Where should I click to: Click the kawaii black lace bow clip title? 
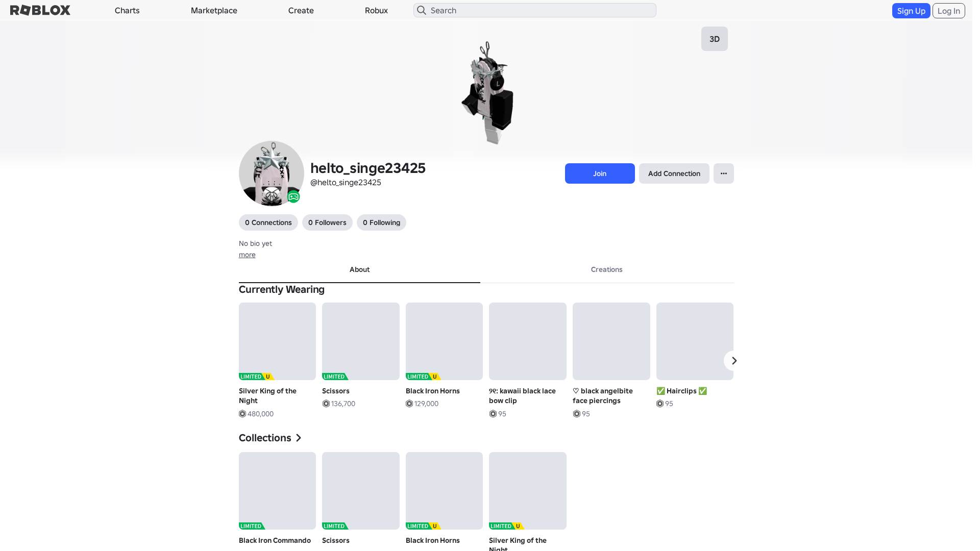522,396
